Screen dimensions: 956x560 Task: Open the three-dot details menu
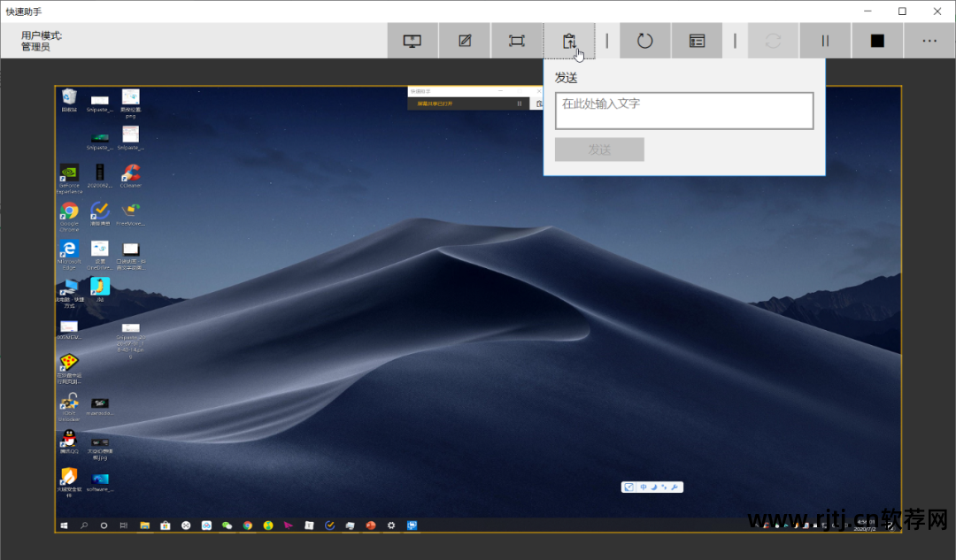(929, 41)
